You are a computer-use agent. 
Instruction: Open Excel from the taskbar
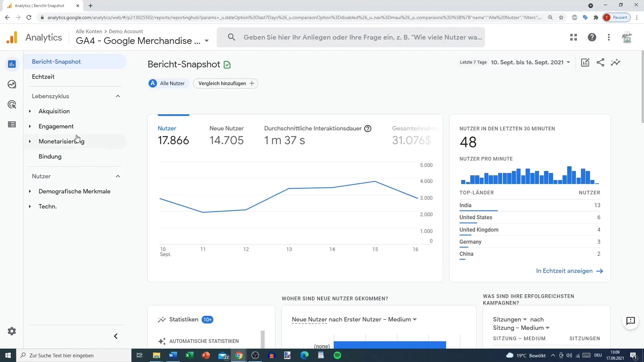(190, 355)
